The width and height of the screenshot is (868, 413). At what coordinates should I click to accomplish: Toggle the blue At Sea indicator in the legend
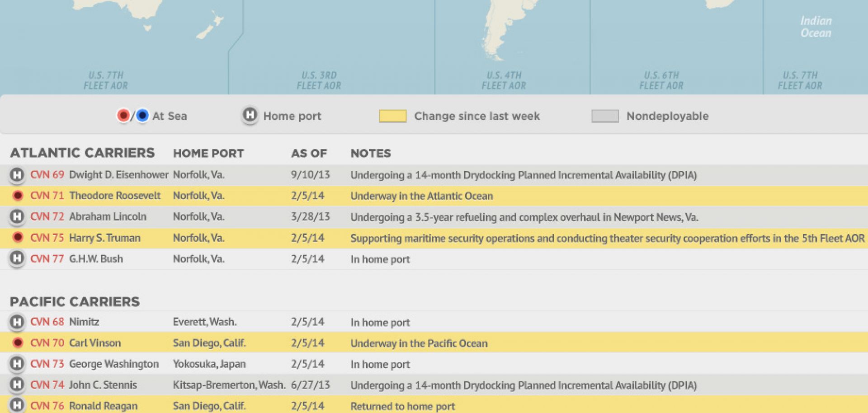142,116
